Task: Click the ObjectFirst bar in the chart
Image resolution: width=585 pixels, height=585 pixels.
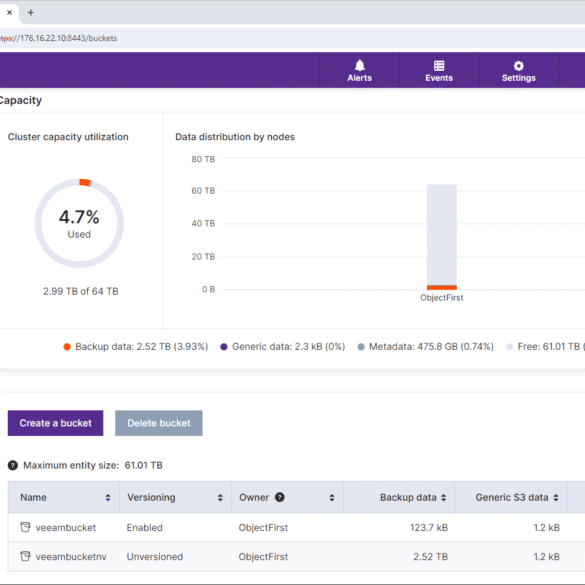Action: (442, 237)
